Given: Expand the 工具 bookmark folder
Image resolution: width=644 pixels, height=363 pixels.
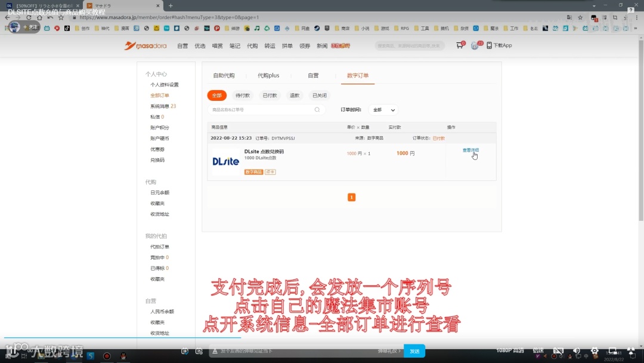Looking at the screenshot, I should click(x=422, y=29).
